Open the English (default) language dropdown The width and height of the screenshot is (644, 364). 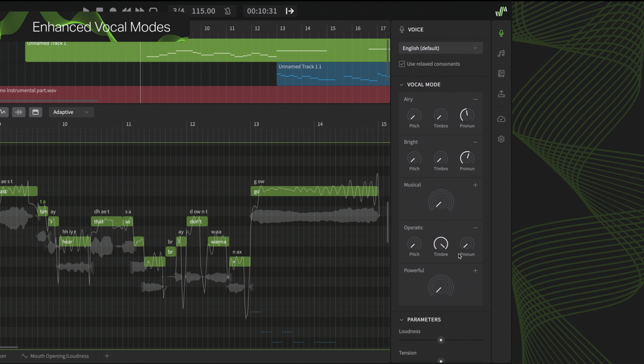pos(441,48)
